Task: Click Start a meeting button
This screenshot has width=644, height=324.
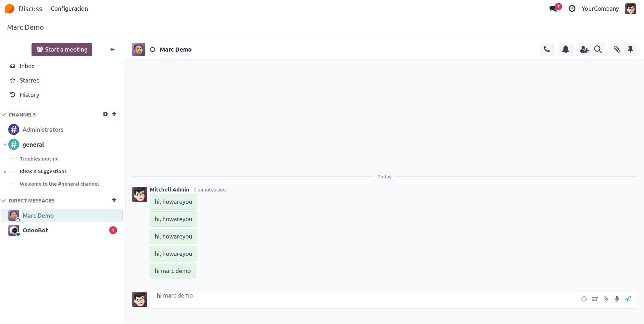Action: 62,49
